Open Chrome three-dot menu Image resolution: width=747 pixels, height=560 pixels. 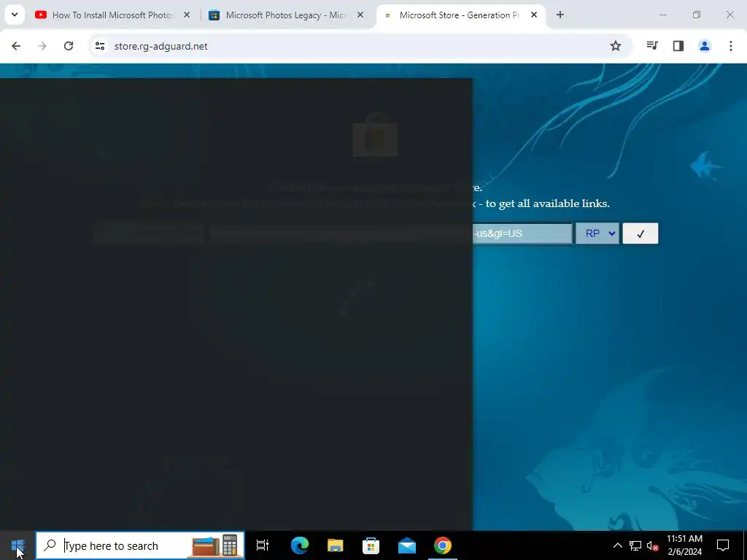click(x=731, y=46)
